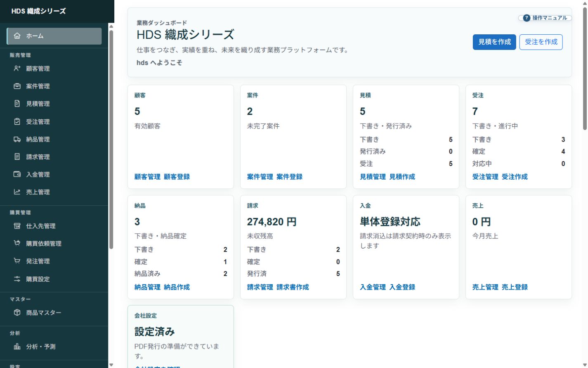Click the wallet icon for 入金管理
This screenshot has height=368, width=588.
click(17, 174)
